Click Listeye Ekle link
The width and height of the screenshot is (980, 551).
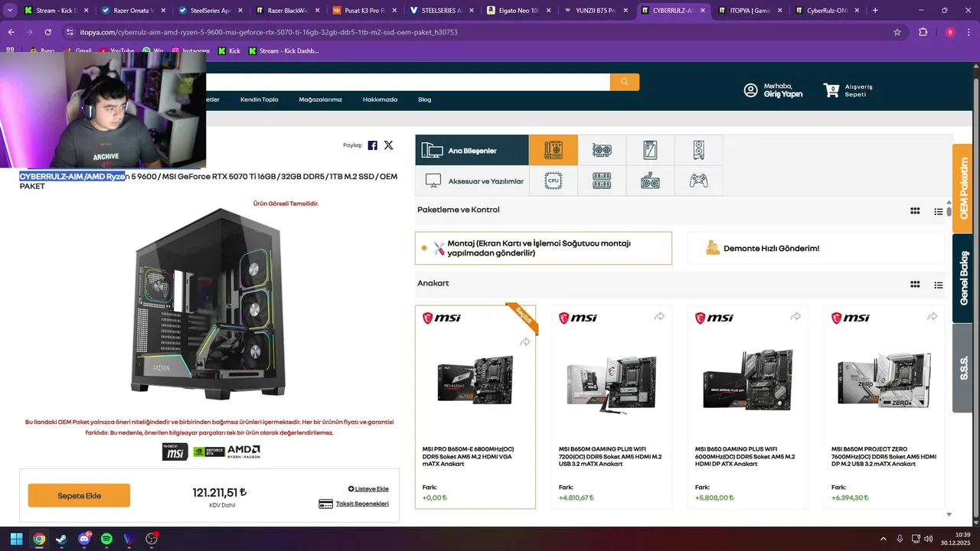368,488
